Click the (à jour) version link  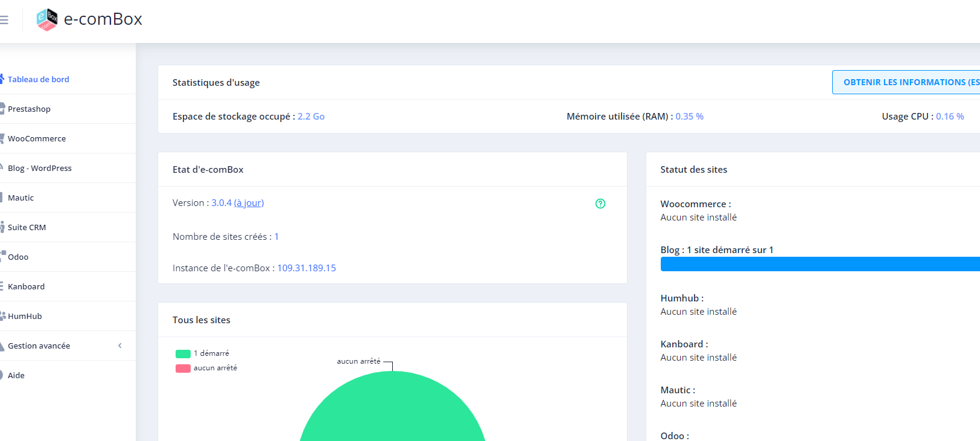coord(249,203)
